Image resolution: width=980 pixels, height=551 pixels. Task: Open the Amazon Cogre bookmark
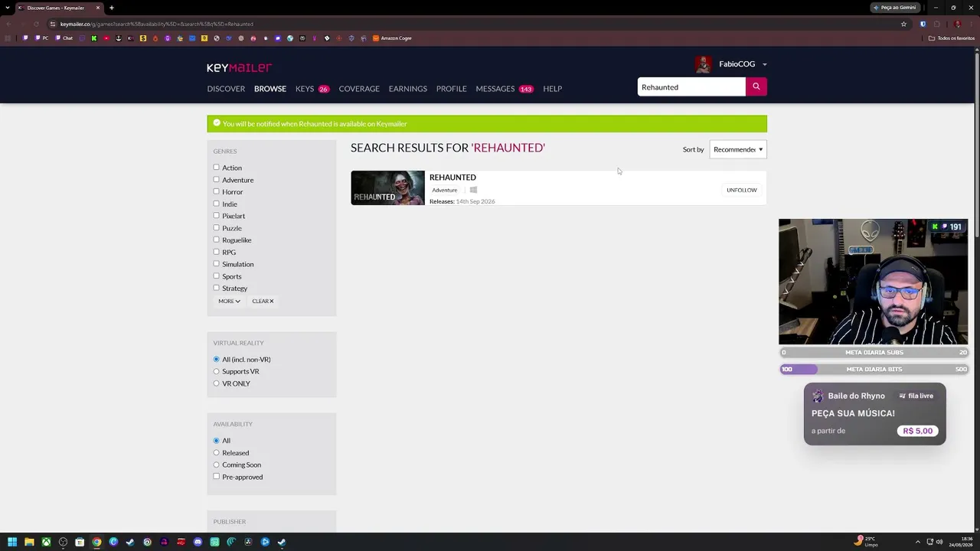tap(392, 38)
